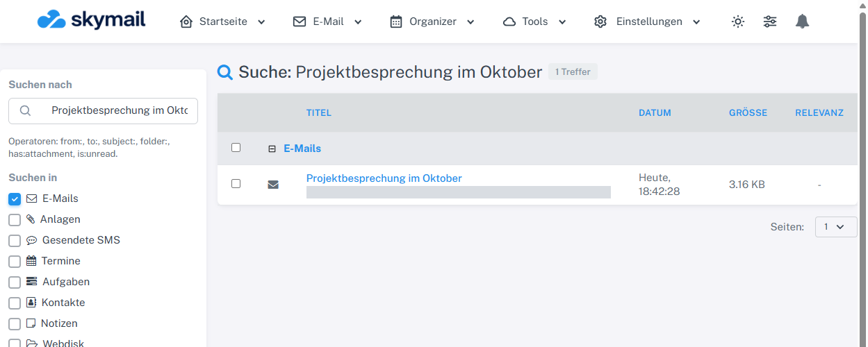Open the sliders quick settings icon
The height and width of the screenshot is (347, 868).
(770, 22)
